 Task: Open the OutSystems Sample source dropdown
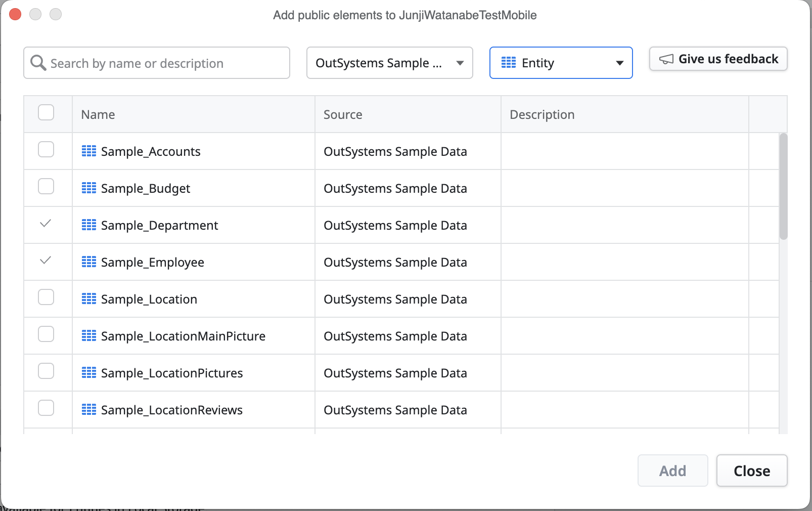point(389,63)
